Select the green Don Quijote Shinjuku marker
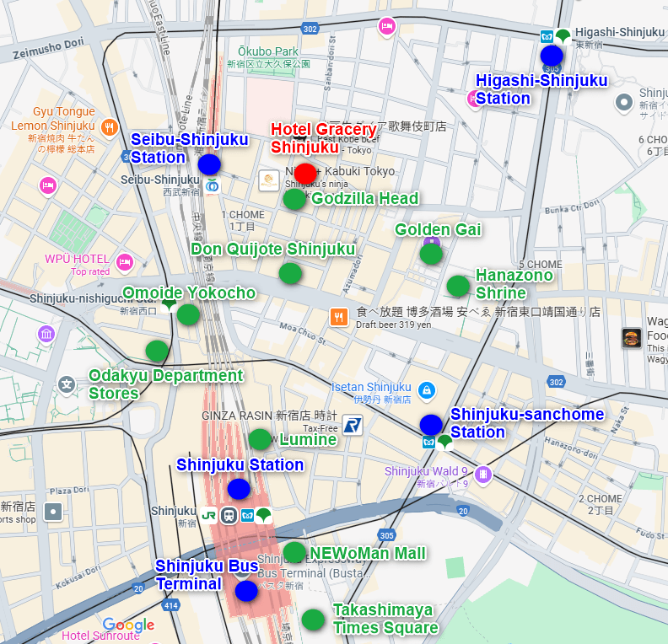The width and height of the screenshot is (668, 644). click(290, 273)
